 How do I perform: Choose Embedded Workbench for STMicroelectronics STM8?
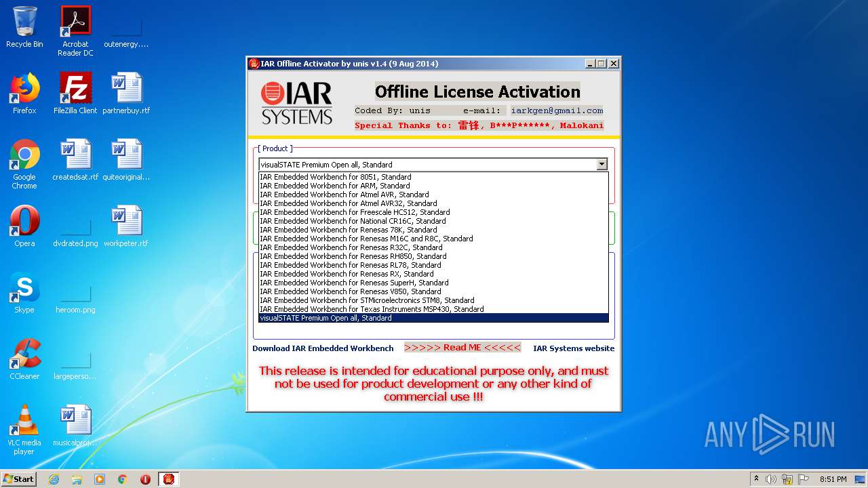[433, 300]
